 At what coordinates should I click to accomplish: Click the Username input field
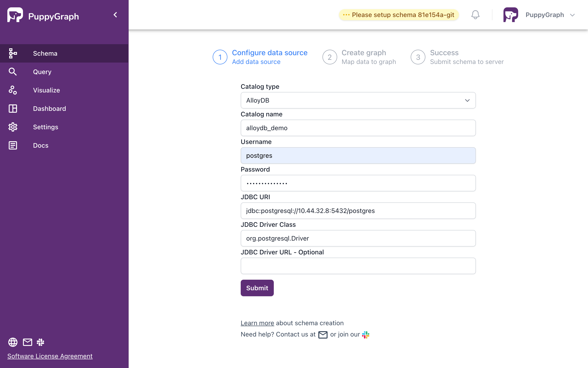(x=358, y=155)
